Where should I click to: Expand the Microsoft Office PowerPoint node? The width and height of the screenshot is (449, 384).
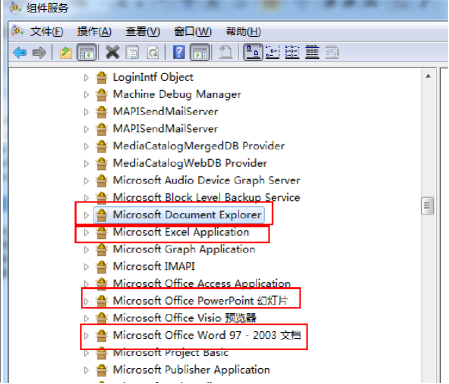tap(86, 301)
